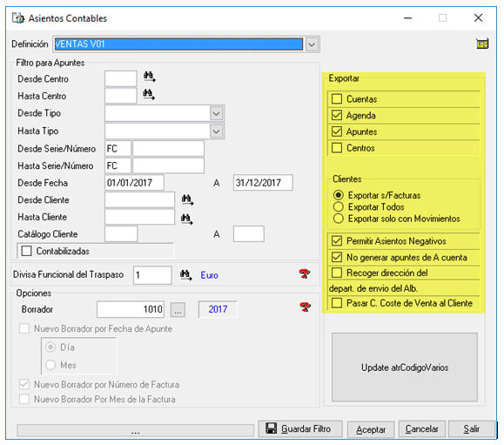Click the yellow log icon at top right
This screenshot has height=445, width=504.
(482, 44)
